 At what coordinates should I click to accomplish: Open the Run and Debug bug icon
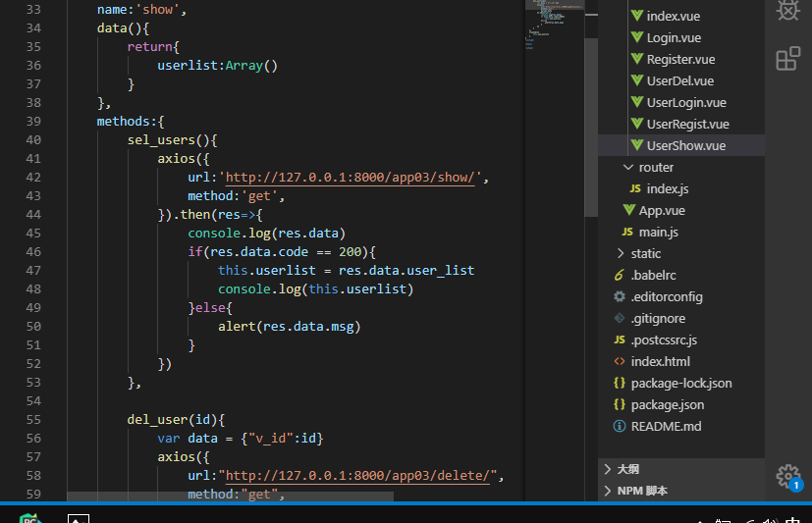coord(787,9)
